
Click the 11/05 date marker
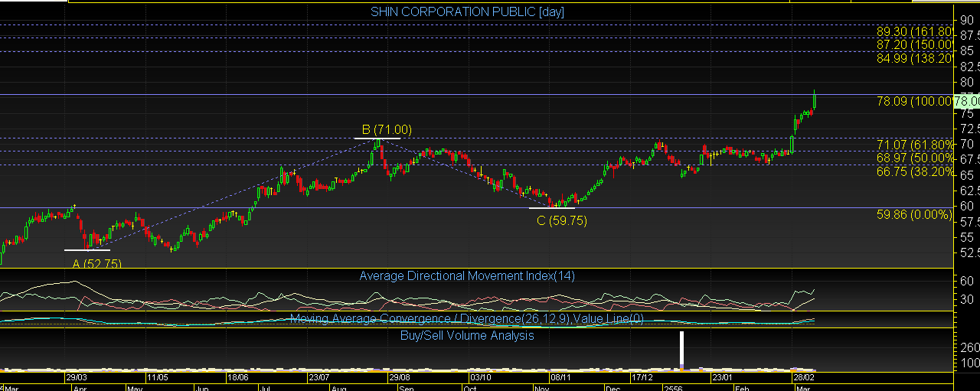point(158,378)
